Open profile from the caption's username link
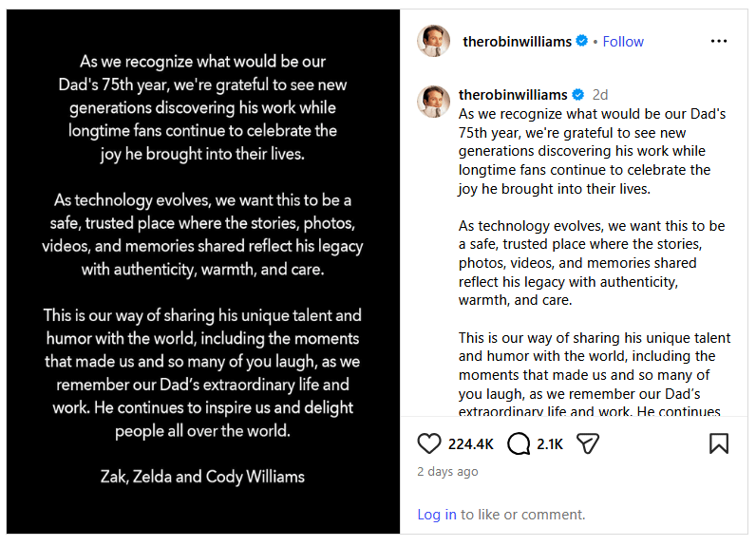The width and height of the screenshot is (756, 546). [513, 95]
